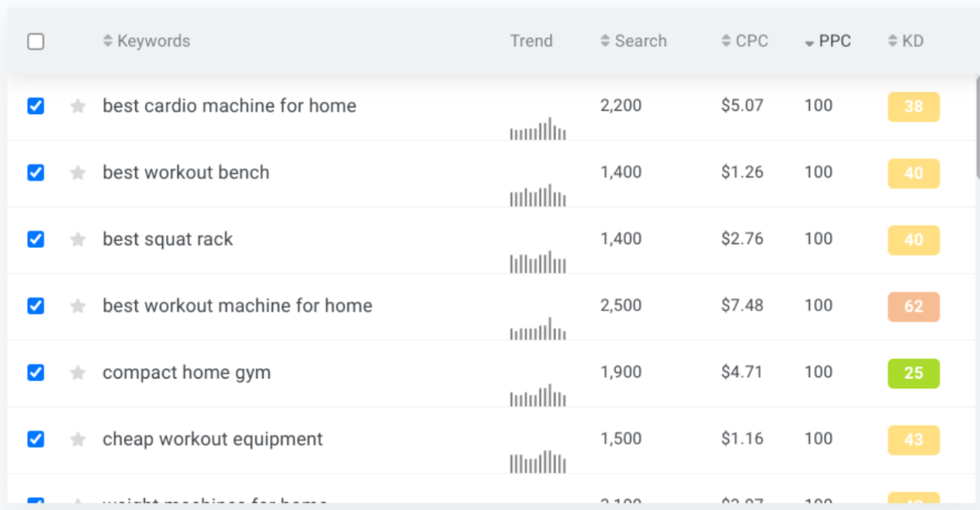Star 'best workout machine for home' keyword
980x510 pixels.
pos(78,306)
